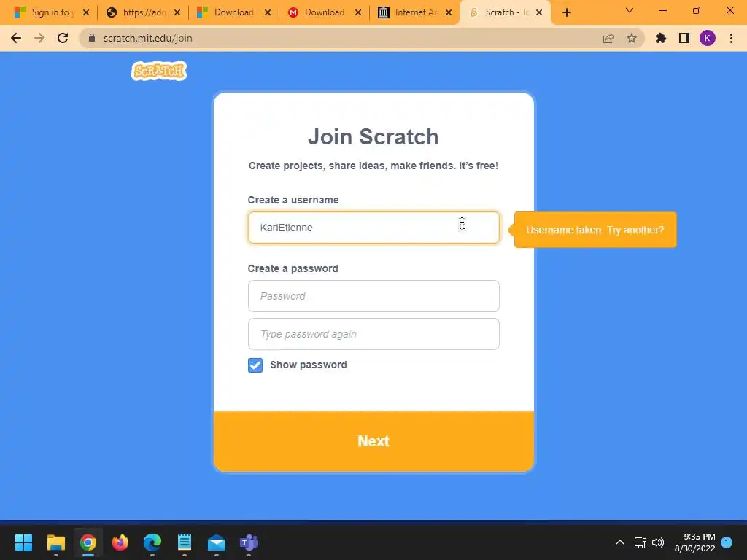Open a new browser tab
The image size is (747, 560).
(x=566, y=12)
